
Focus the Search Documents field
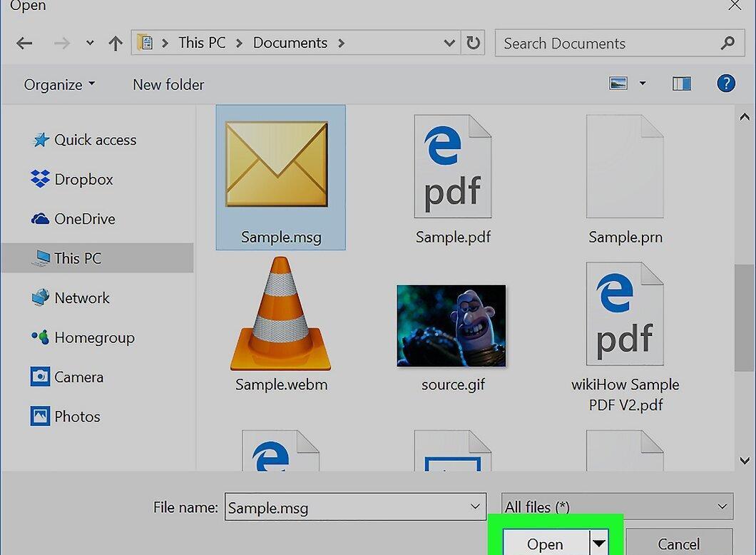point(620,44)
